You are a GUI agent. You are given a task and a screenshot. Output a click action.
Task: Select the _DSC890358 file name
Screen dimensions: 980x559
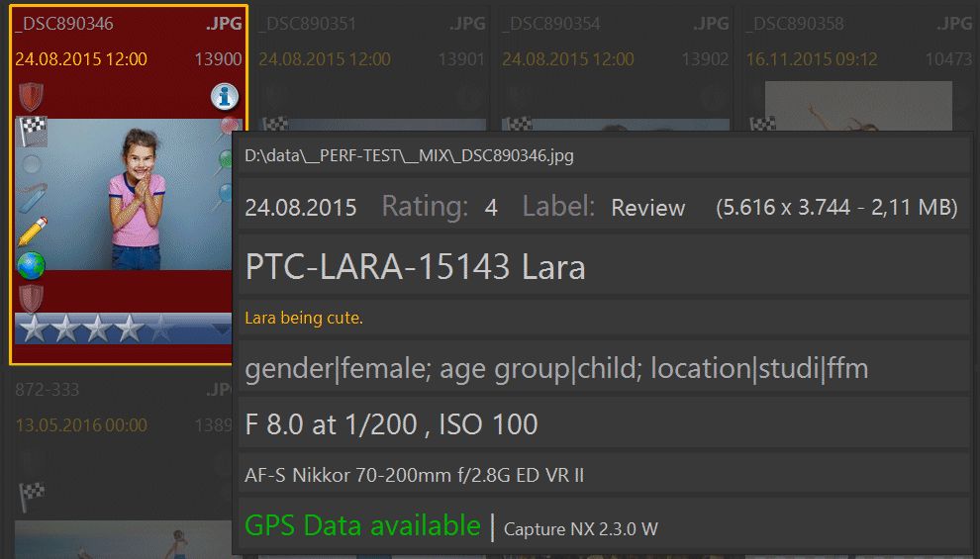click(795, 24)
